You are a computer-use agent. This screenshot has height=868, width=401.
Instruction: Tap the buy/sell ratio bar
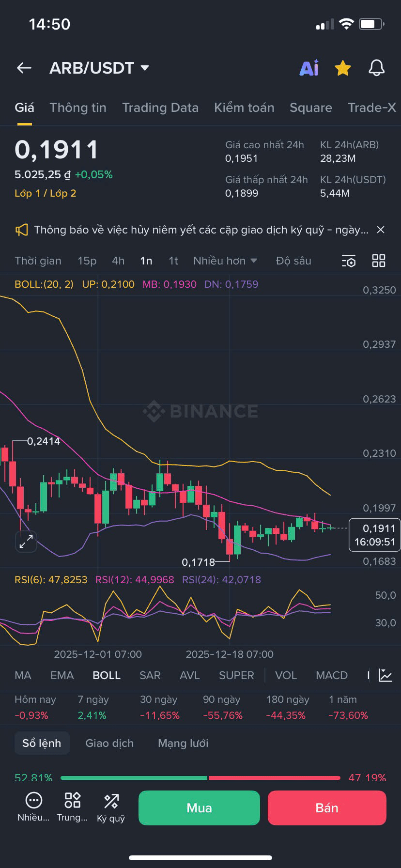pyautogui.click(x=200, y=778)
